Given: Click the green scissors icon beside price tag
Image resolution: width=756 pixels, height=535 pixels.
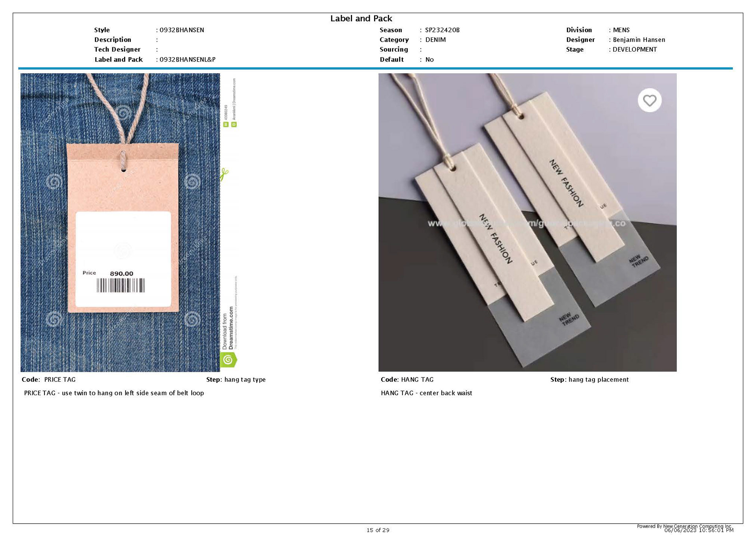Looking at the screenshot, I should click(x=224, y=174).
